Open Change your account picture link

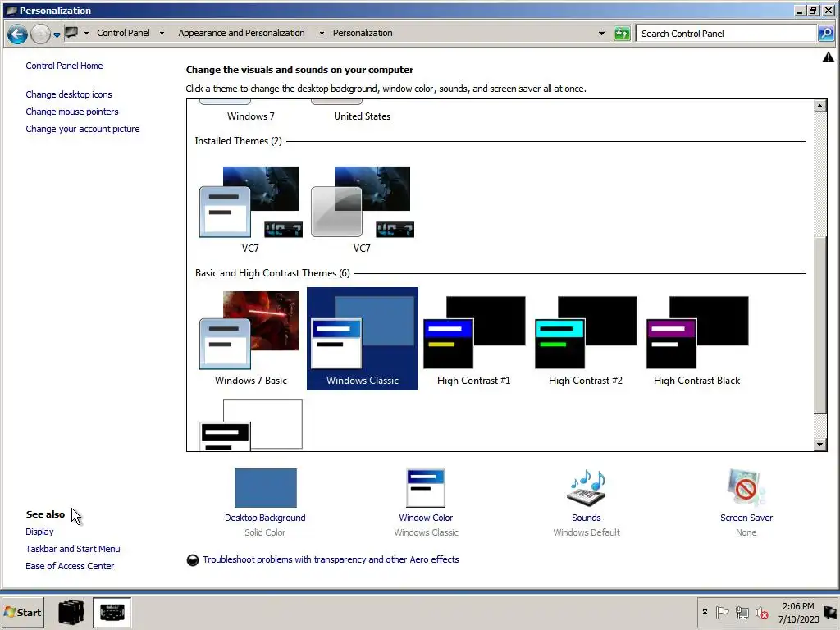pyautogui.click(x=83, y=129)
